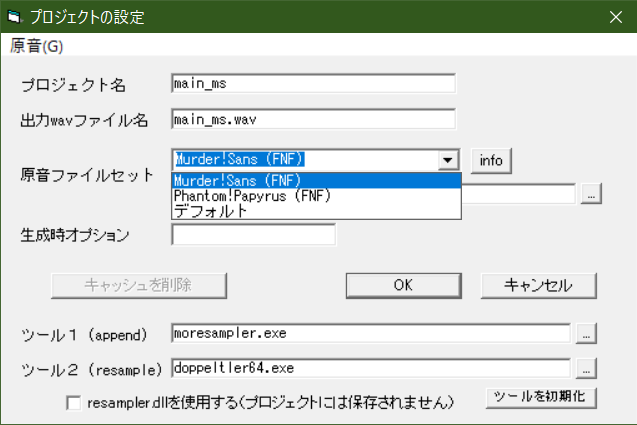637x425 pixels.
Task: Click the dialog's title bar app icon
Action: click(x=14, y=17)
